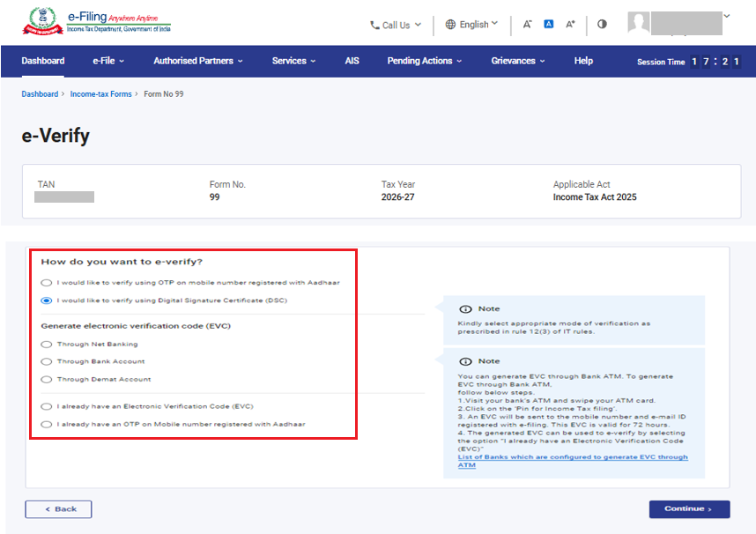Increase font size with the A+ icon
The height and width of the screenshot is (534, 756).
pos(570,24)
